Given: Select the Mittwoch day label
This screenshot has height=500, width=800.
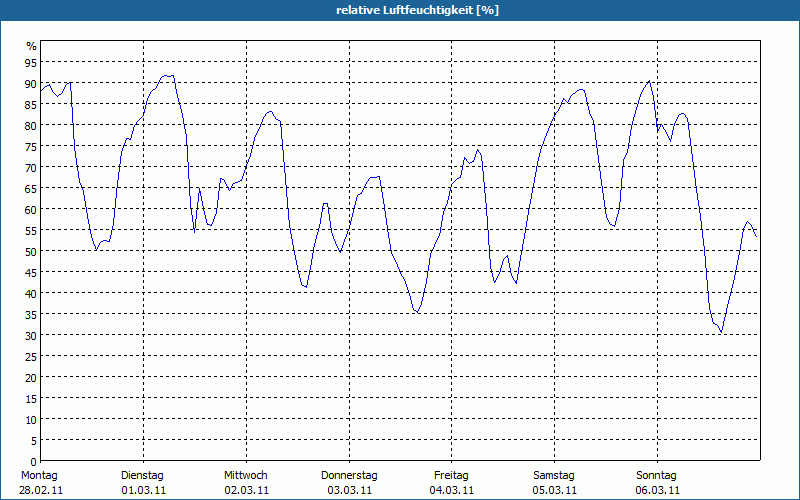Looking at the screenshot, I should [x=246, y=475].
